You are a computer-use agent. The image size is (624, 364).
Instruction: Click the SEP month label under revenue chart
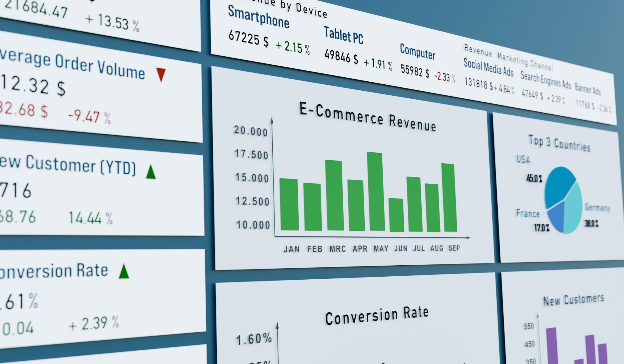[x=454, y=248]
